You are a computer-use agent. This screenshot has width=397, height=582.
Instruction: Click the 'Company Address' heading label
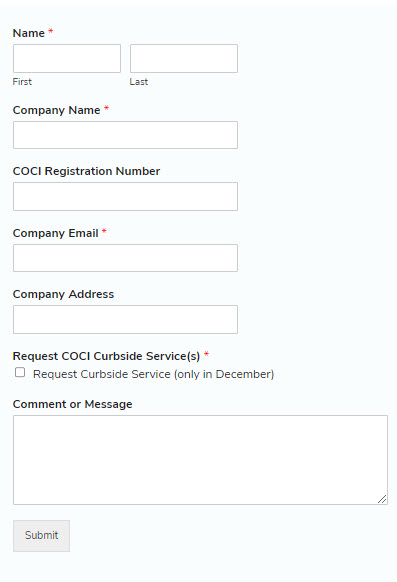(x=63, y=294)
